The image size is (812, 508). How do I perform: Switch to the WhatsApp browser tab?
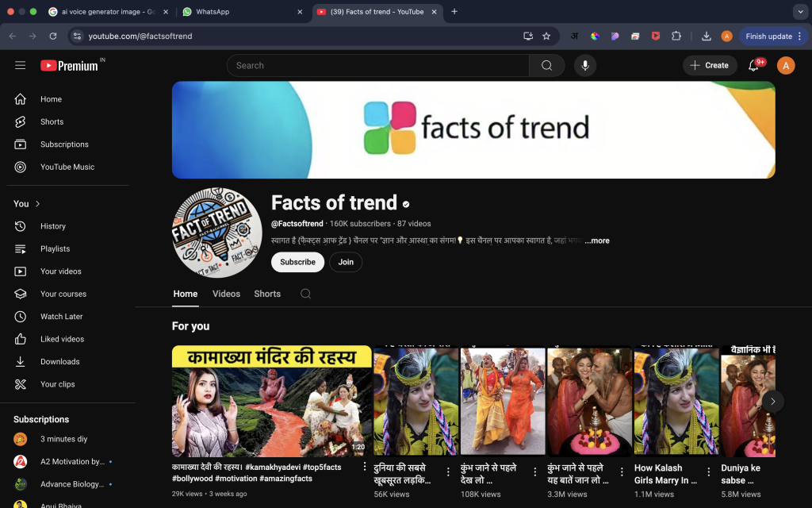pyautogui.click(x=242, y=11)
